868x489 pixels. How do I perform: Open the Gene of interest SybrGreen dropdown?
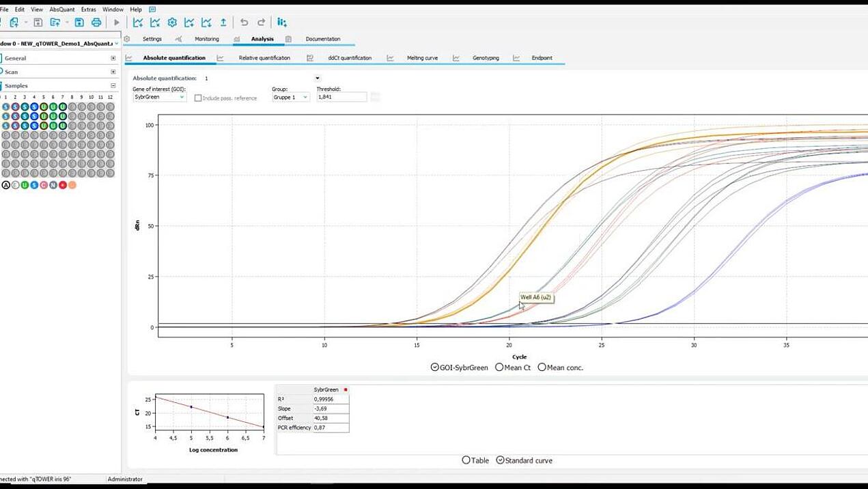pos(159,97)
